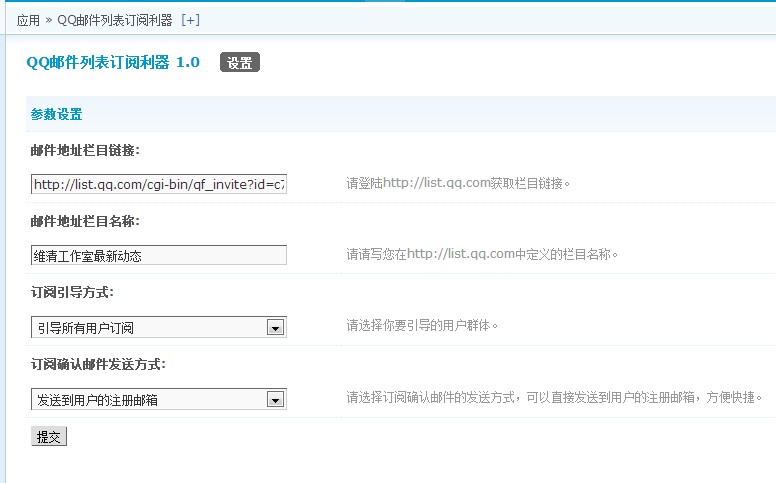Click hint text 请选择你要引导的用户群体
This screenshot has height=483, width=776.
pos(422,325)
